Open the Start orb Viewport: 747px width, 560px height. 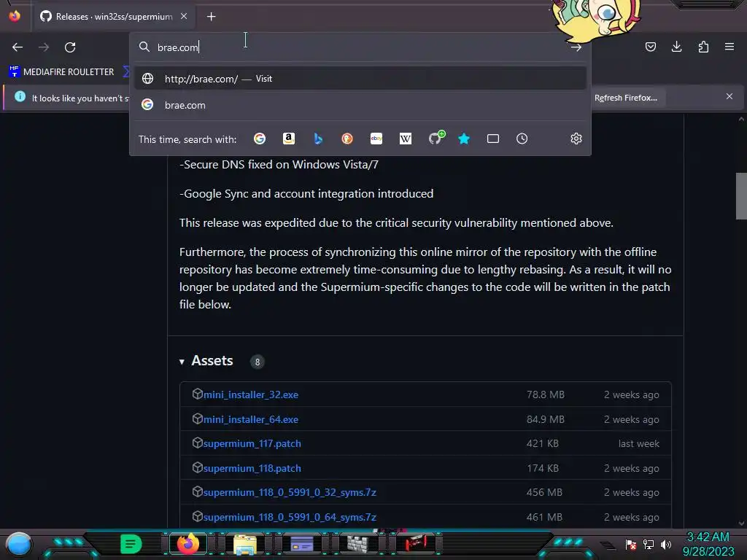point(19,544)
